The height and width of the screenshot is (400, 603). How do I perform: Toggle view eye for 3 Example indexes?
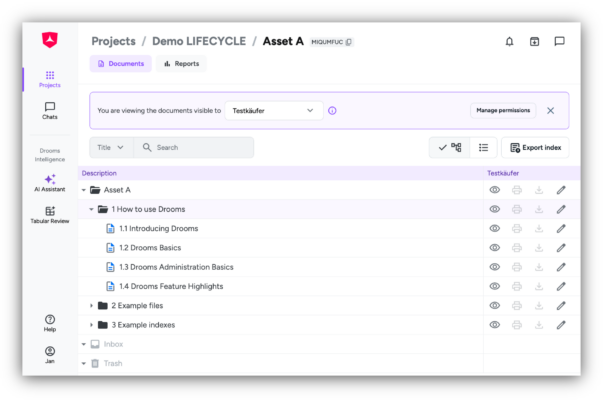495,325
